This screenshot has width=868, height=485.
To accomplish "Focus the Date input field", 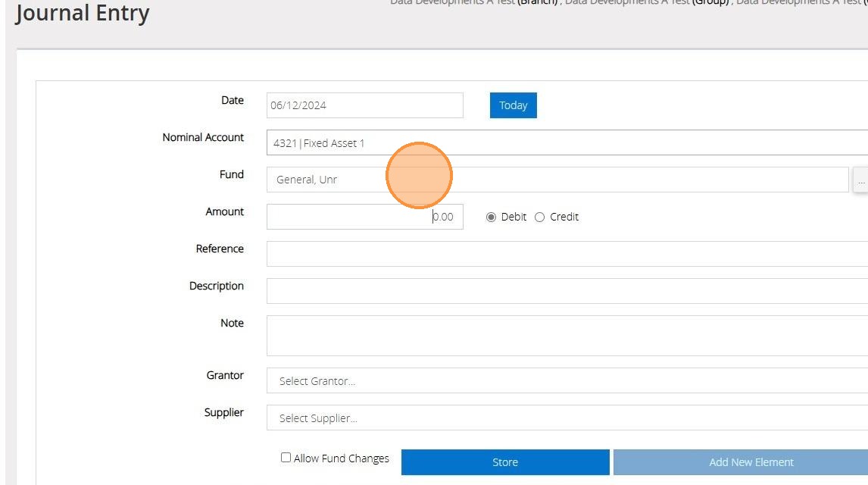I will [x=365, y=105].
